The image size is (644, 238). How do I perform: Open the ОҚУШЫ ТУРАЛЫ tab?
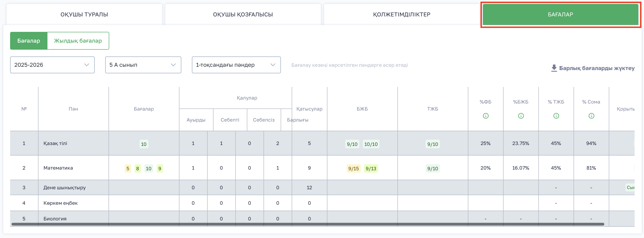[84, 15]
